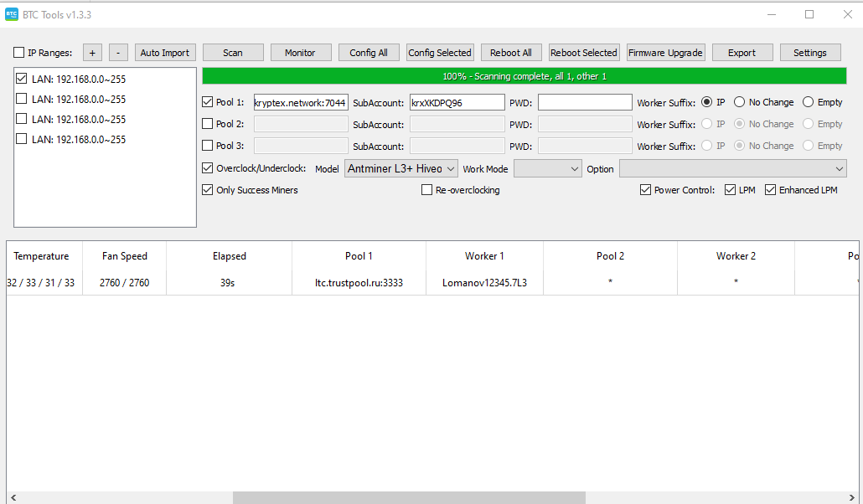Check the Re-overclocking option
Screen dimensions: 863x504
click(x=427, y=190)
